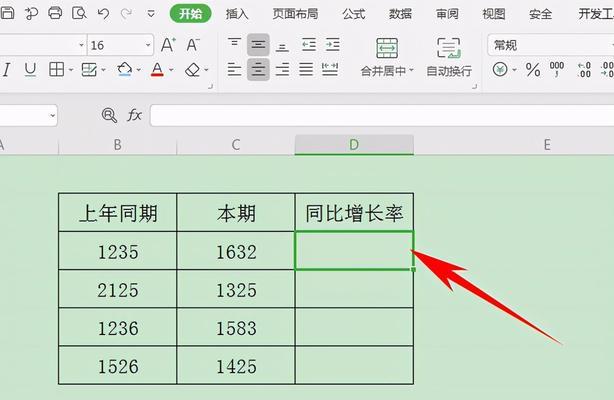Redo the last undone action
This screenshot has height=400, width=614.
pos(126,14)
